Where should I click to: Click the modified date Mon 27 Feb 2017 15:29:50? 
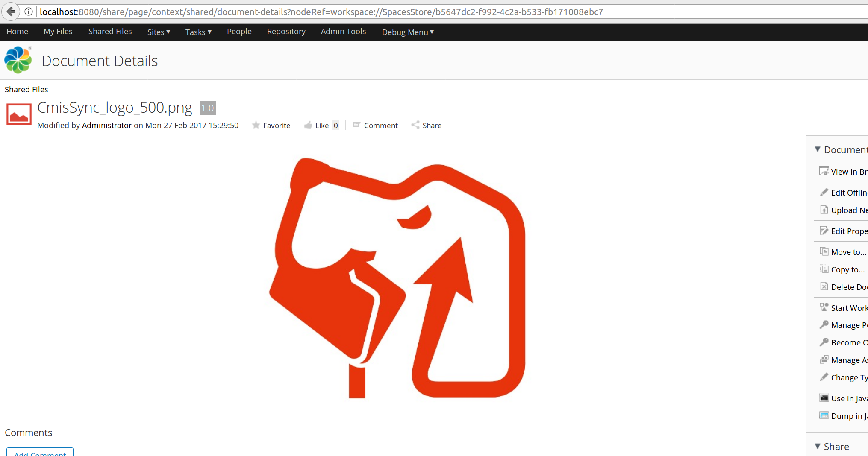click(x=192, y=125)
